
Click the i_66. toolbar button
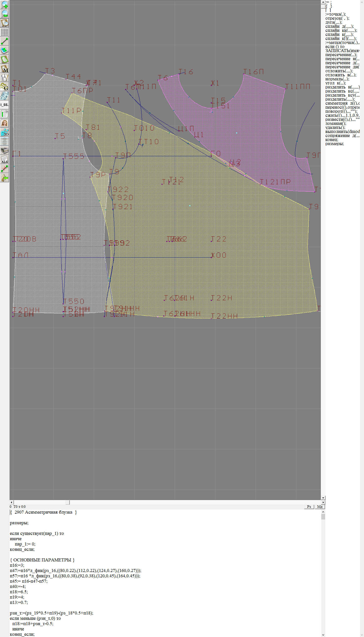click(x=5, y=105)
